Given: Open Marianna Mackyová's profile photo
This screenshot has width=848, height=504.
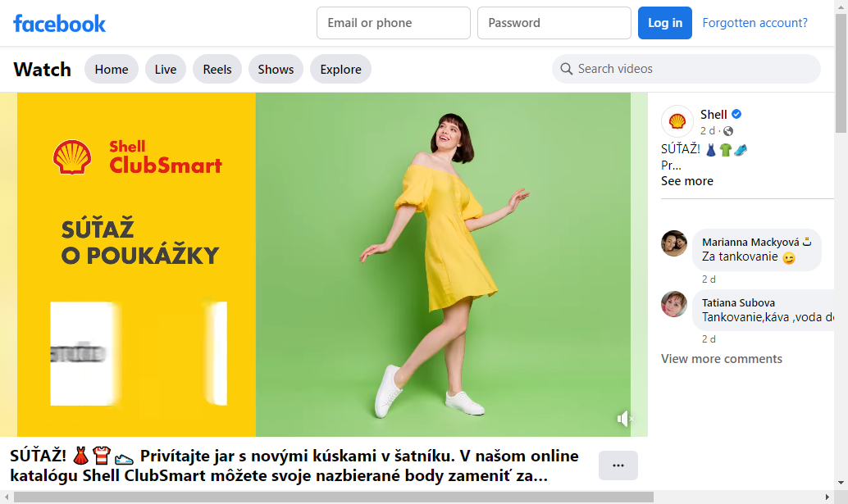Looking at the screenshot, I should coord(674,243).
